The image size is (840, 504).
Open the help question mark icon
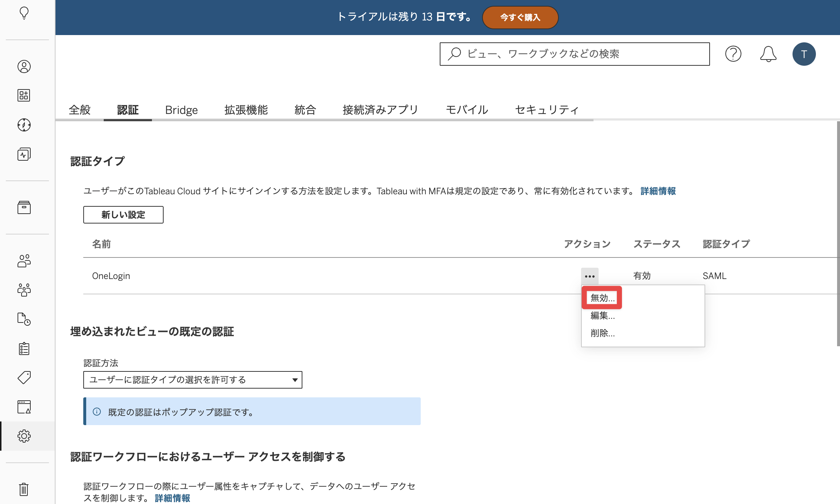coord(733,54)
